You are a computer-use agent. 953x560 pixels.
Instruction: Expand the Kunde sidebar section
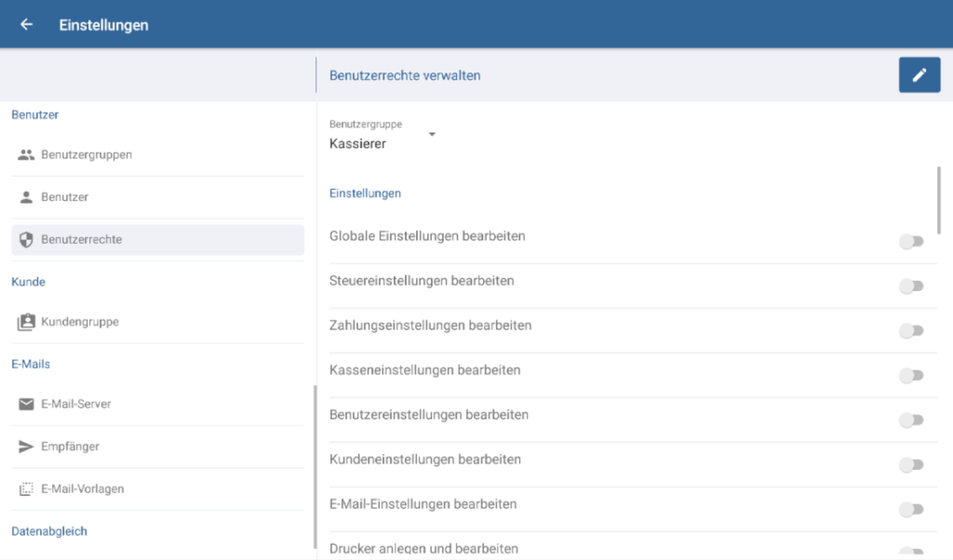coord(28,282)
